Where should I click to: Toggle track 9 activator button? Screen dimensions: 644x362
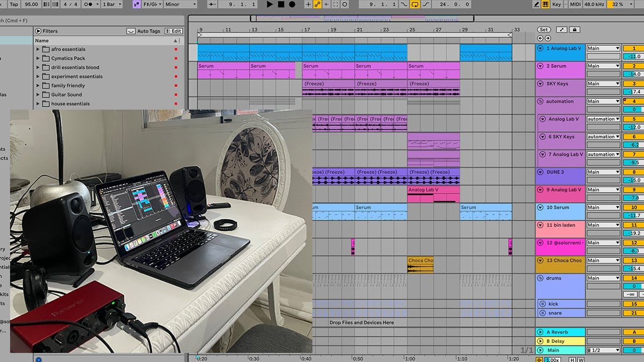pyautogui.click(x=634, y=190)
